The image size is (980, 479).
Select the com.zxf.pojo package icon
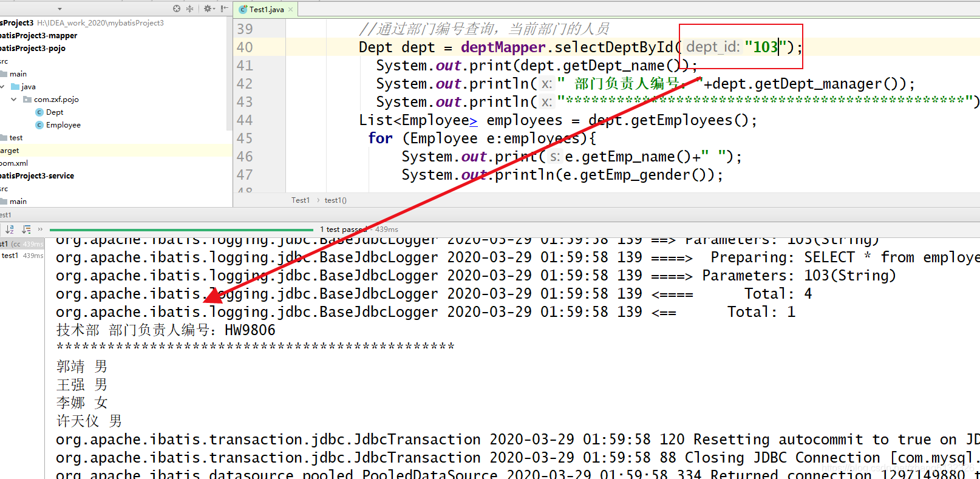[27, 100]
